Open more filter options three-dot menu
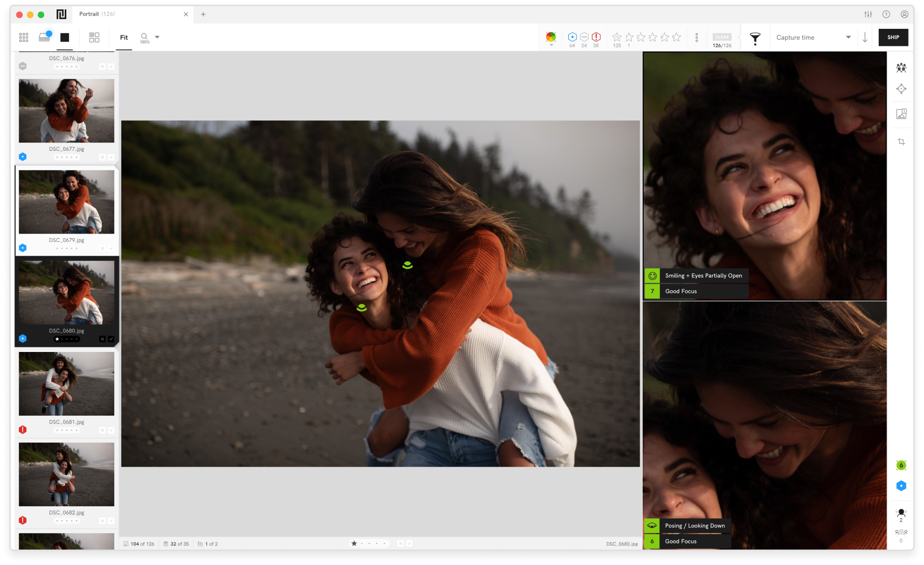Image resolution: width=924 pixels, height=565 pixels. 697,38
